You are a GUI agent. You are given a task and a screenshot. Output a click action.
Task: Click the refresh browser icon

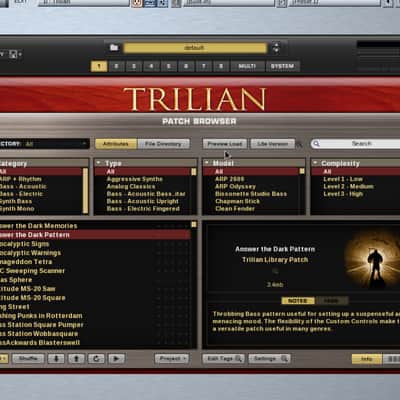pos(96,359)
